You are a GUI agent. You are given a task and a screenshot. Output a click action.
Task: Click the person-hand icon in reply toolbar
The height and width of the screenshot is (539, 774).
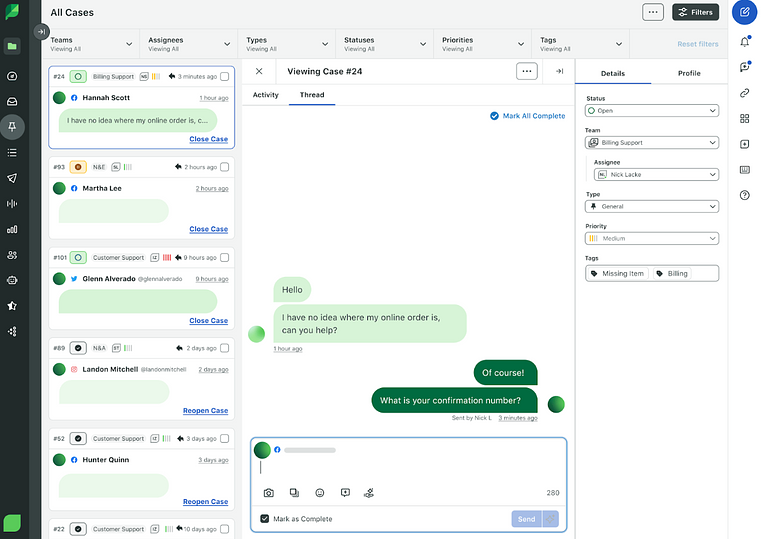coord(369,493)
